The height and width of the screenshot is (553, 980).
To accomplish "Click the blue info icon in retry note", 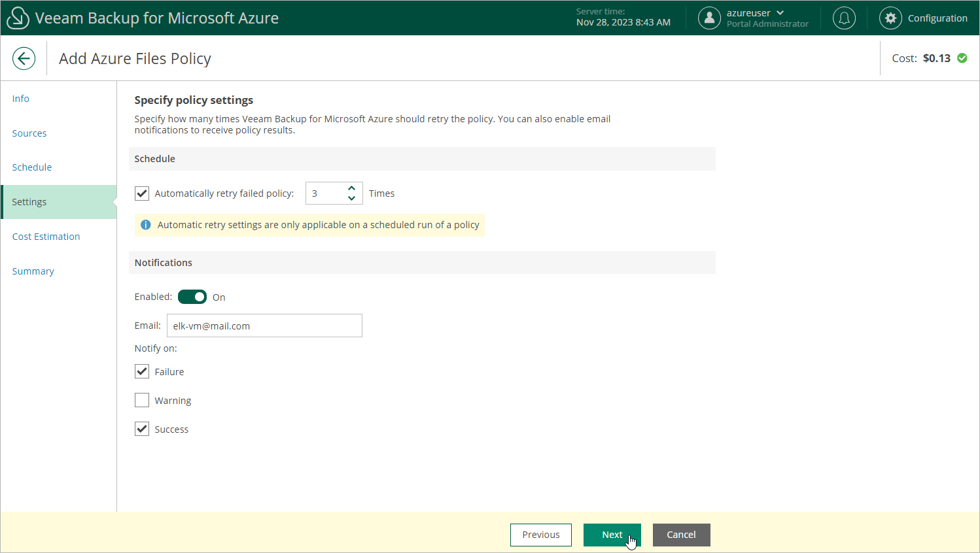I will point(145,225).
